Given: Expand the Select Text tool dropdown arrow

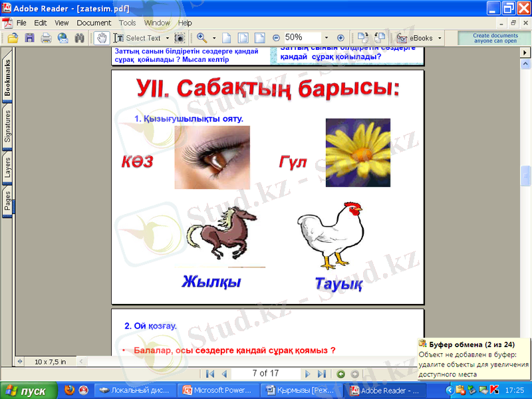Looking at the screenshot, I should click(166, 38).
